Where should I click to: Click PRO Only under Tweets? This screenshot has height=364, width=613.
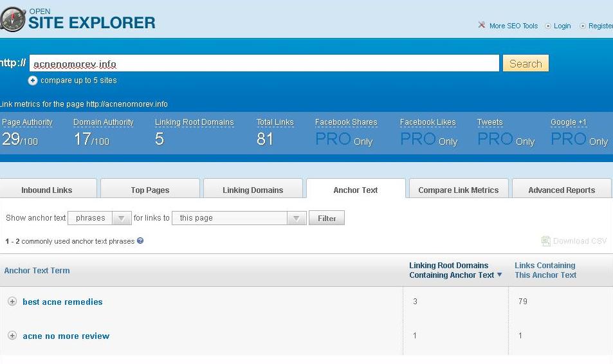506,139
